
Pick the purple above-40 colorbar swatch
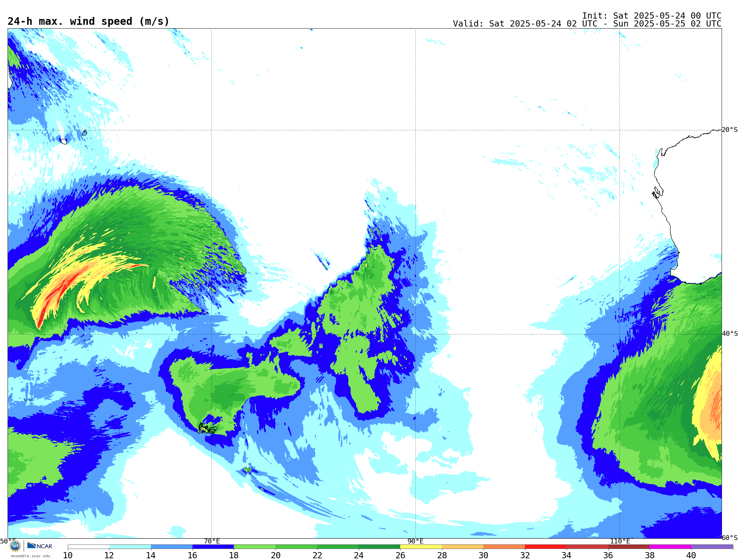(712, 547)
